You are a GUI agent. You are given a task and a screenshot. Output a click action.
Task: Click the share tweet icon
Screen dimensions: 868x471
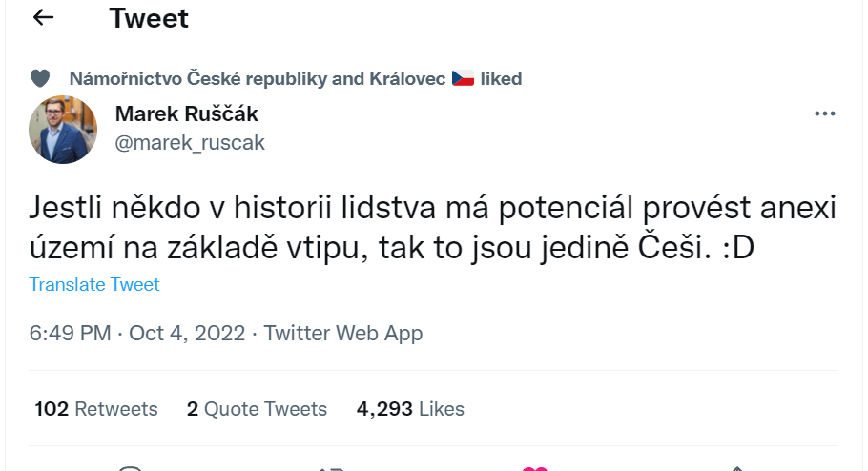(x=736, y=468)
